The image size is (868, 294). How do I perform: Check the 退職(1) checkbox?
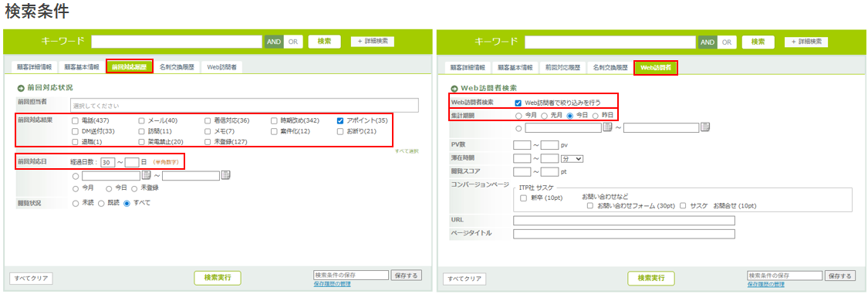click(x=76, y=142)
